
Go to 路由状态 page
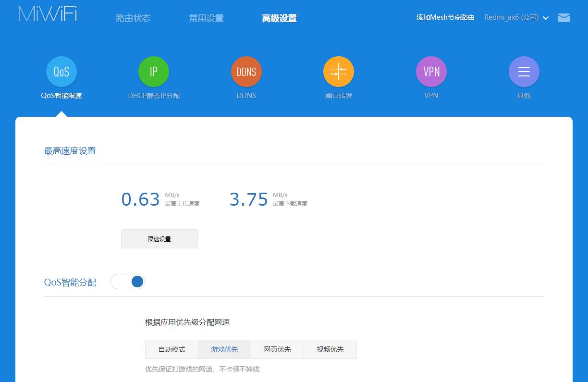(x=133, y=18)
